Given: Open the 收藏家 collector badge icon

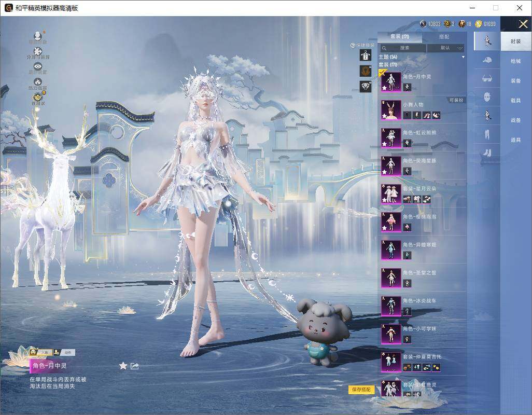Looking at the screenshot, I should 38,98.
